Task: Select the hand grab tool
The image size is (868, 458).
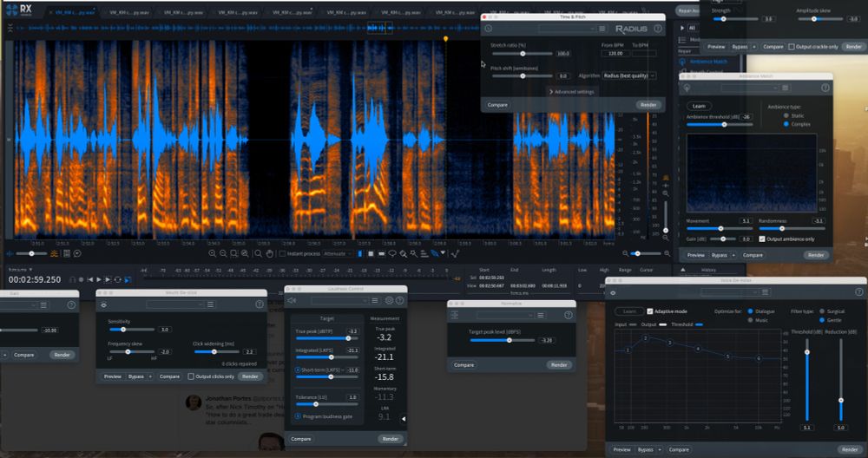Action: pos(270,253)
